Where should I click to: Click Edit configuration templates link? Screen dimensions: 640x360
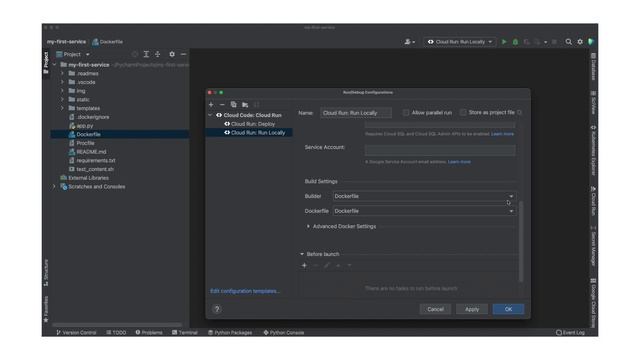tap(245, 291)
